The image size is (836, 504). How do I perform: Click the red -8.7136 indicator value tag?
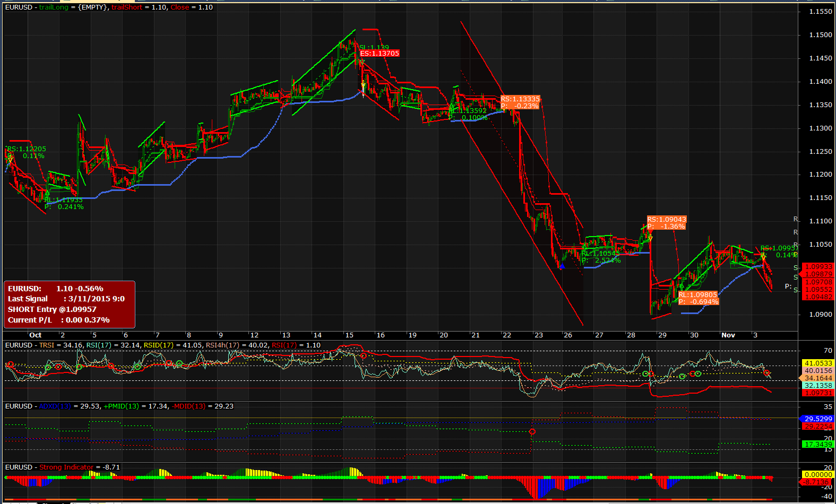tap(816, 482)
